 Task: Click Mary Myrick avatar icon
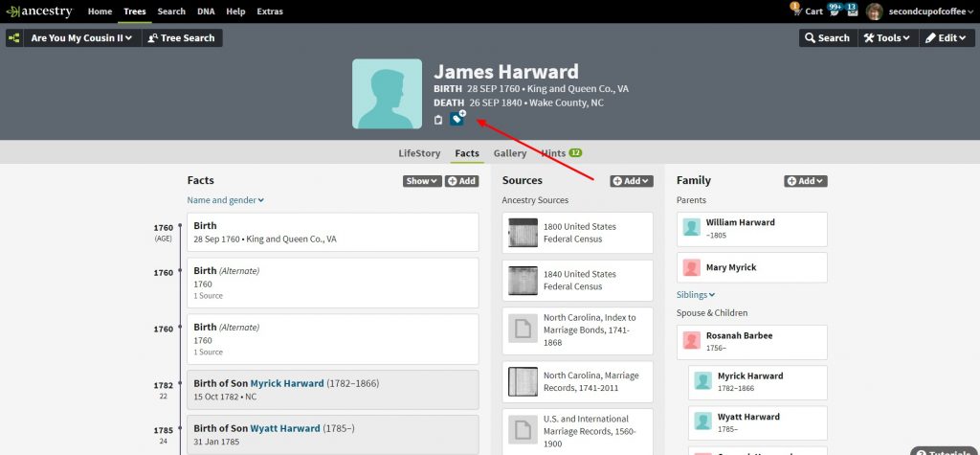click(x=691, y=268)
